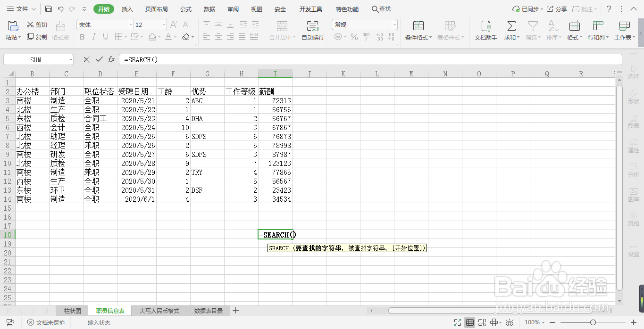Screen dimensions: 644x329
Task: Confirm formula with the checkmark icon
Action: [99, 59]
